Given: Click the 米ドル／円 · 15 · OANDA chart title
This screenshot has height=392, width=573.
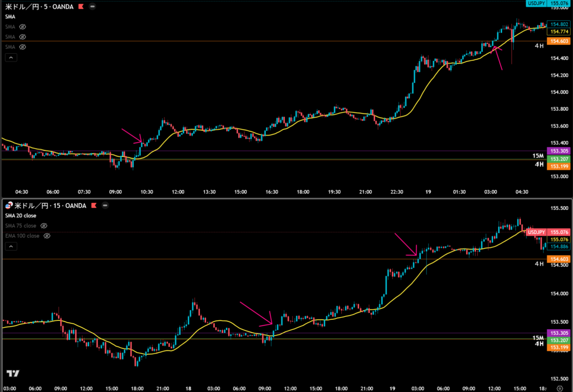Looking at the screenshot, I should pos(51,206).
